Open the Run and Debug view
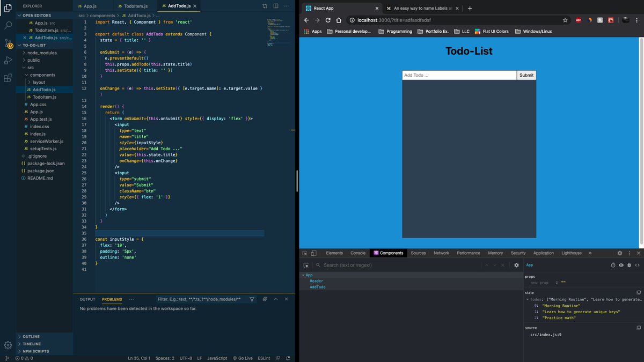The height and width of the screenshot is (362, 644). click(x=8, y=61)
